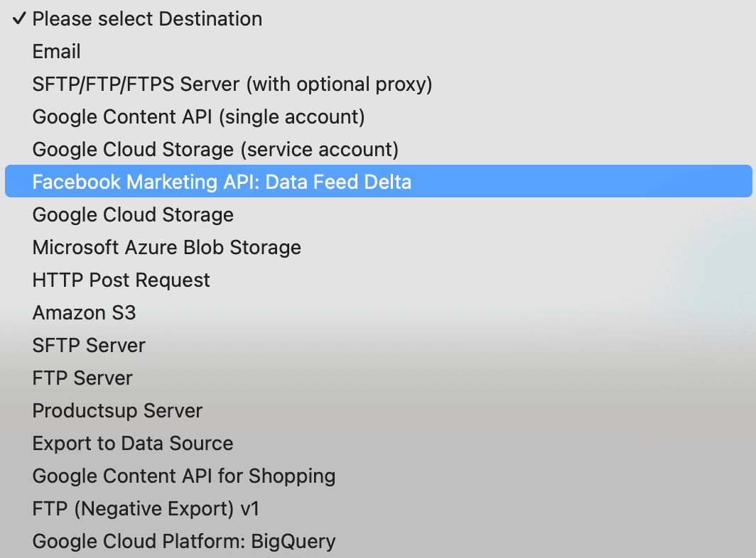Viewport: 756px width, 558px height.
Task: Select Facebook Marketing API: Data Feed Delta
Action: coord(379,181)
